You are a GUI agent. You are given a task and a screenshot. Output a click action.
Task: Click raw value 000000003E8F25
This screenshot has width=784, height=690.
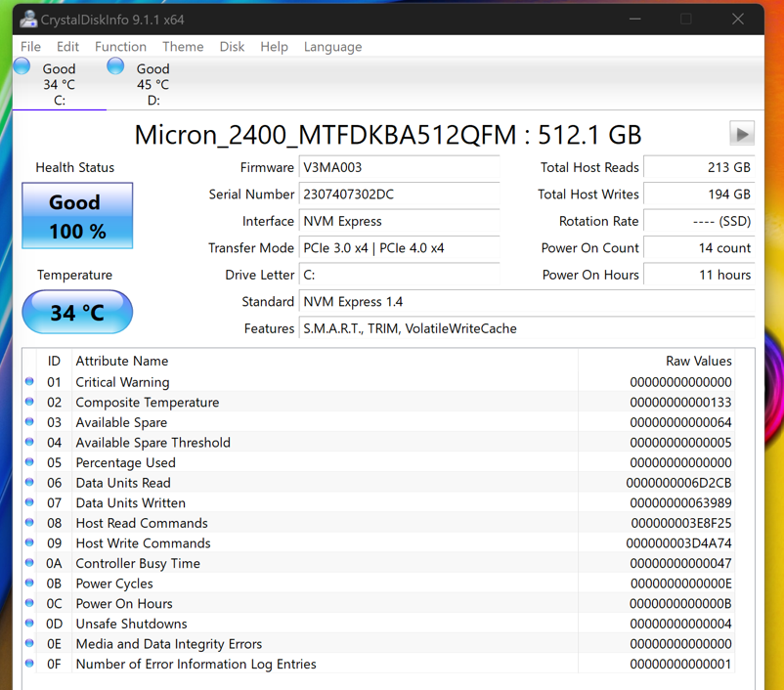[681, 523]
